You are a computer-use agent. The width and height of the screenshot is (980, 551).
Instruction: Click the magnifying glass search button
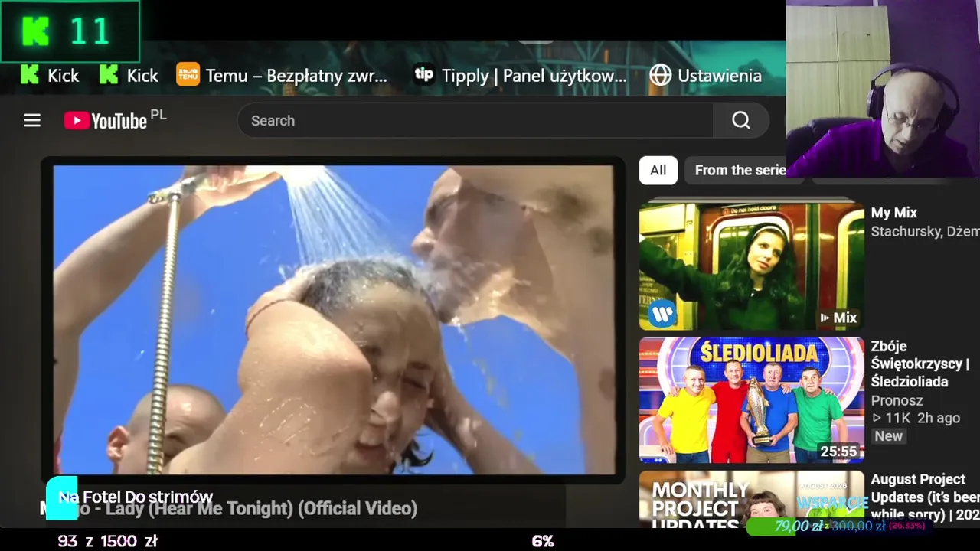coord(741,120)
